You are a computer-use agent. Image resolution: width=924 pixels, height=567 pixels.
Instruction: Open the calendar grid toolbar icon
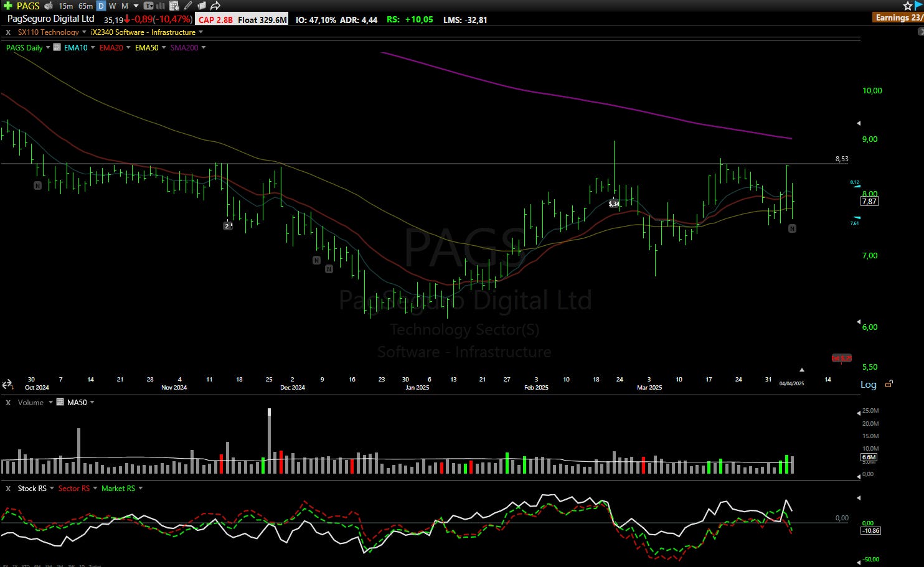coord(174,6)
